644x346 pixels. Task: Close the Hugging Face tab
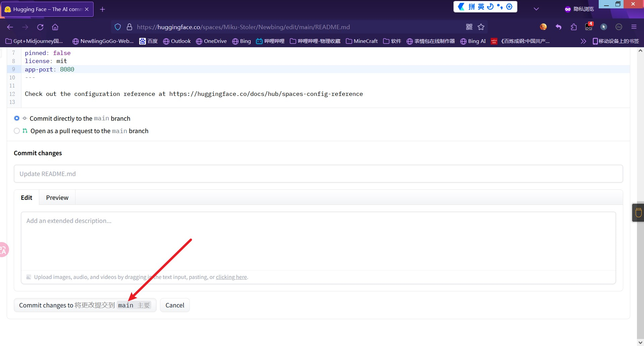[x=87, y=9]
